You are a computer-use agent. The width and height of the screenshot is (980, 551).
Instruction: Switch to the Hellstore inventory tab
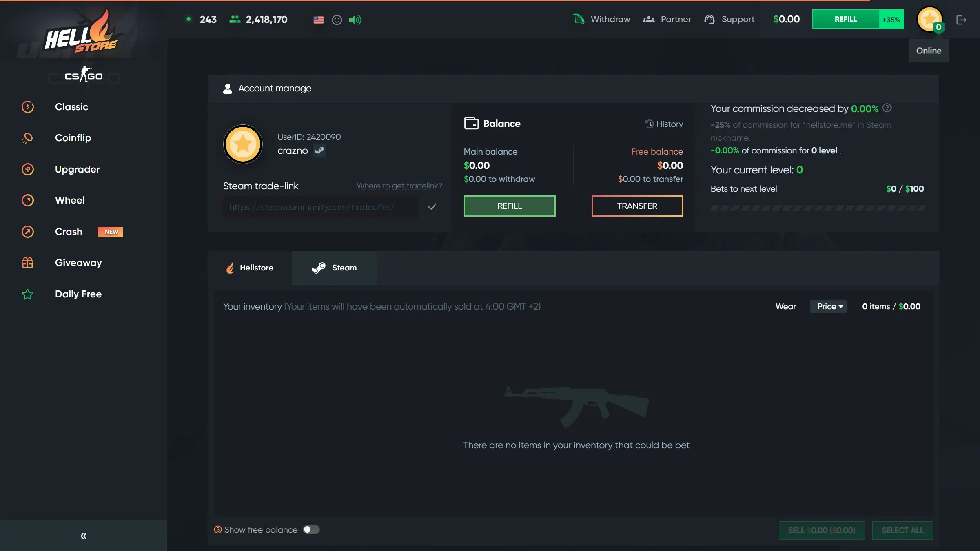click(x=250, y=268)
